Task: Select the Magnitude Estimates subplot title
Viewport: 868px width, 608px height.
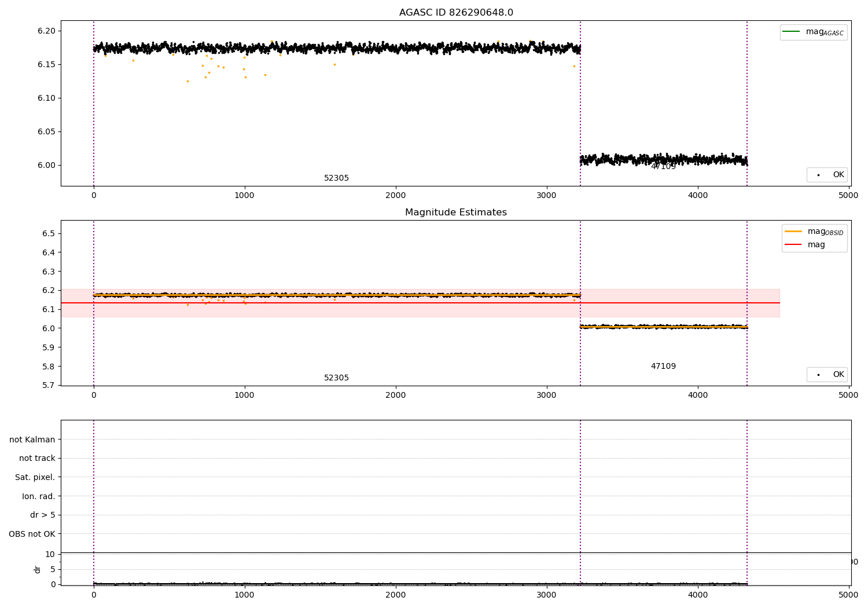Action: pyautogui.click(x=456, y=213)
